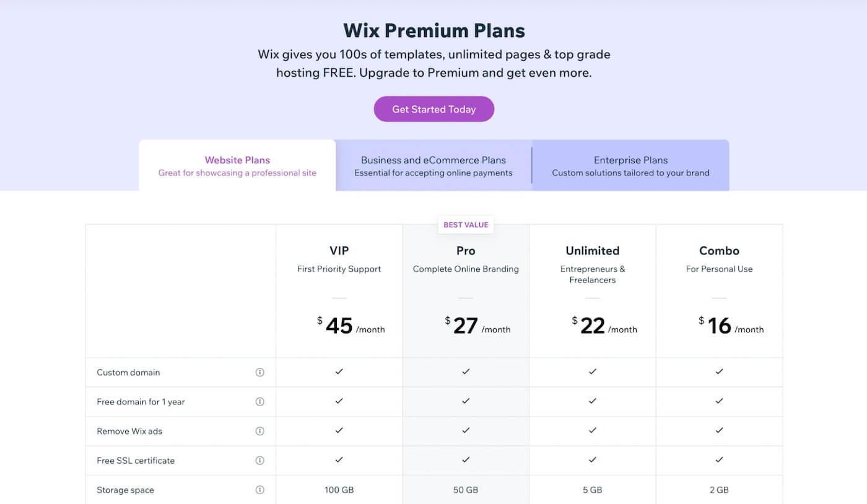This screenshot has height=504, width=867.
Task: Open the Enterprise Plans tab
Action: click(x=630, y=165)
